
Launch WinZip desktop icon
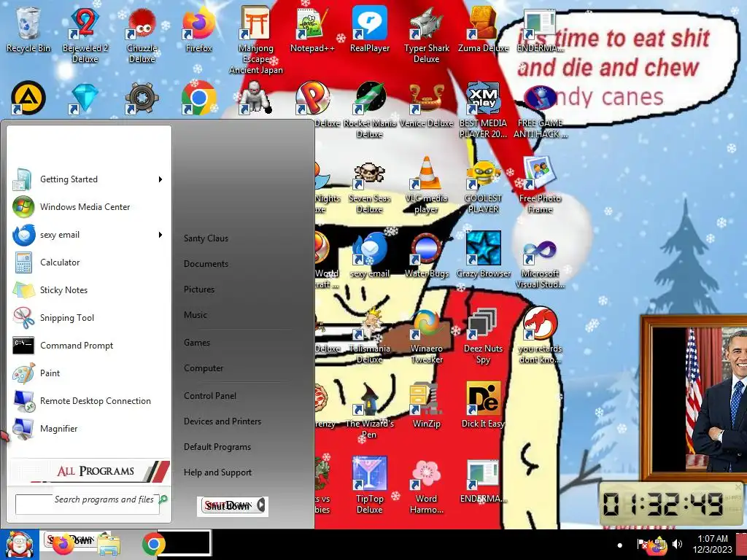point(426,405)
